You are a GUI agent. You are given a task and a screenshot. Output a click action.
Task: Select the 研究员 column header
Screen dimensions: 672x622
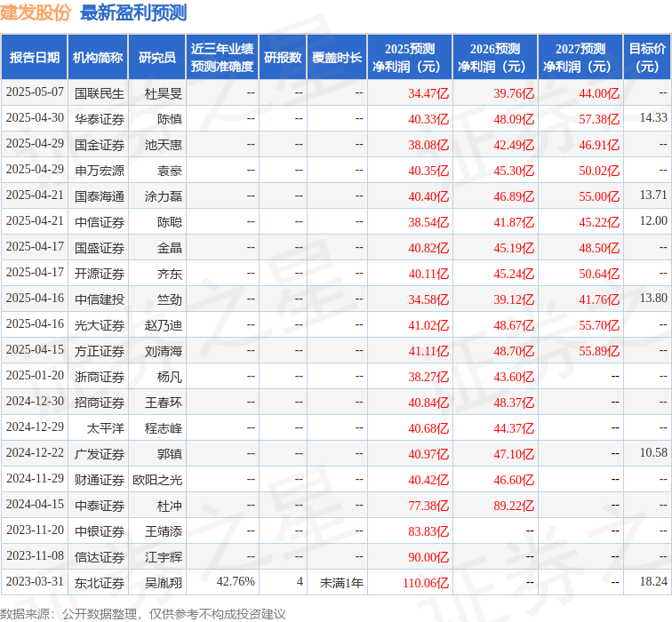click(x=156, y=58)
